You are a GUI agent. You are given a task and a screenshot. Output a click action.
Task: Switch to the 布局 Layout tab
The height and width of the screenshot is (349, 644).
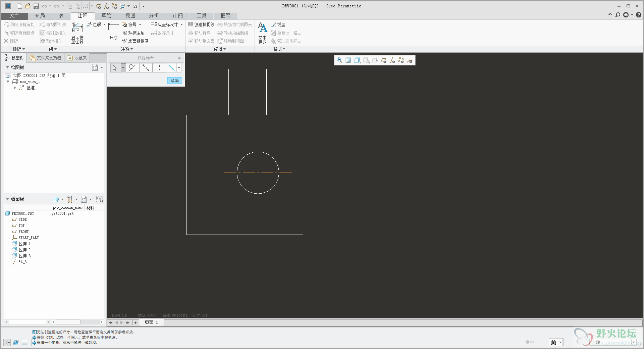[40, 16]
